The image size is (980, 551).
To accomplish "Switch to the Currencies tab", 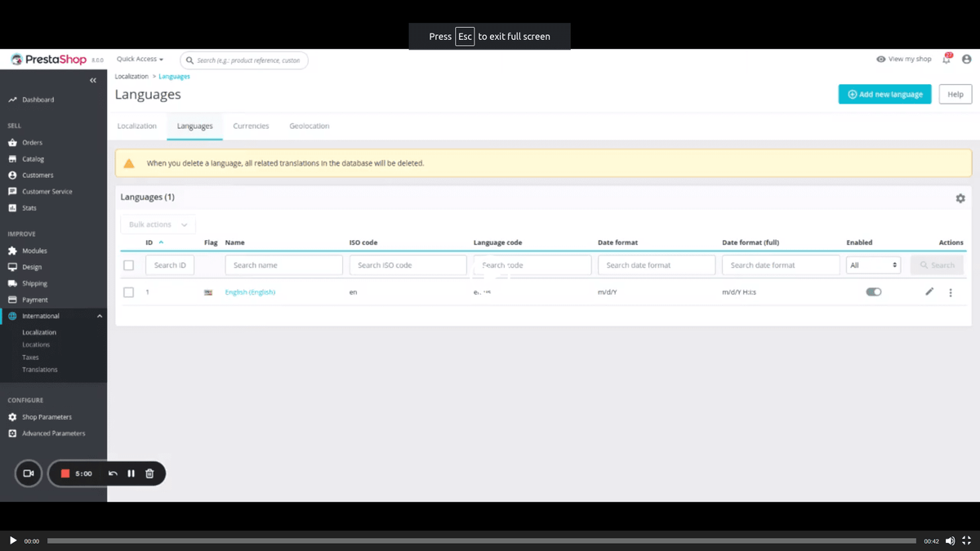I will tap(251, 126).
